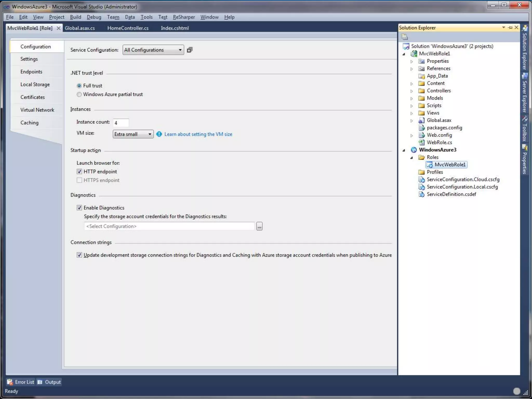
Task: Open ServiceDefinition.csdef file
Action: 451,194
